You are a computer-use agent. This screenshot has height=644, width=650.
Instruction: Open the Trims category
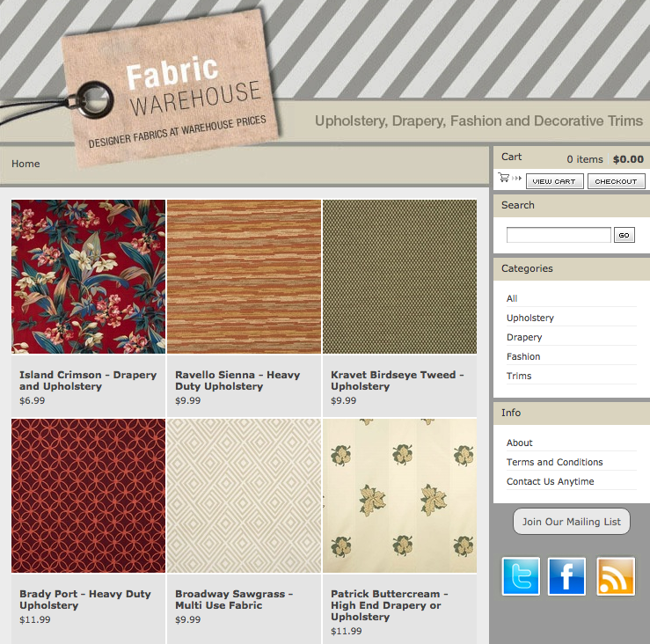(x=519, y=376)
